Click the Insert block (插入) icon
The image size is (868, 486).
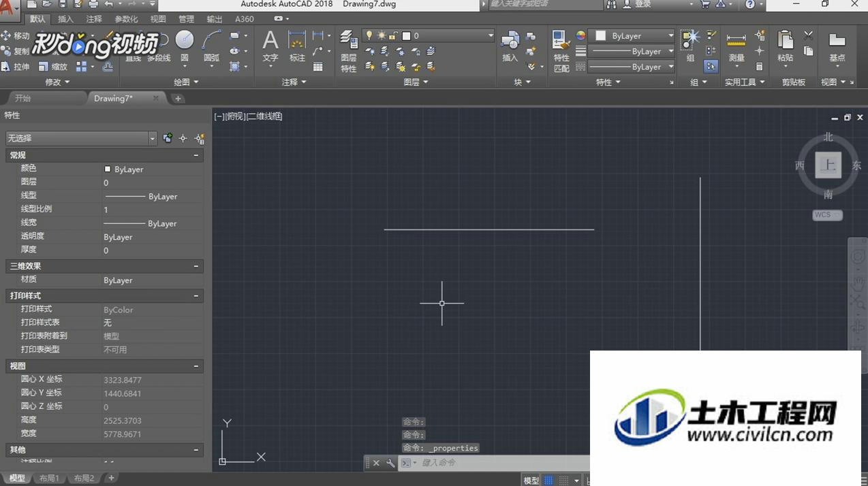[x=510, y=46]
